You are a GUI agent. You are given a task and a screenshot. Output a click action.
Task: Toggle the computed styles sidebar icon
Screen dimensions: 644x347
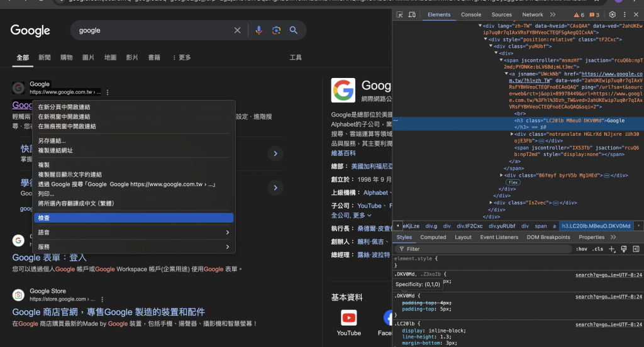636,249
